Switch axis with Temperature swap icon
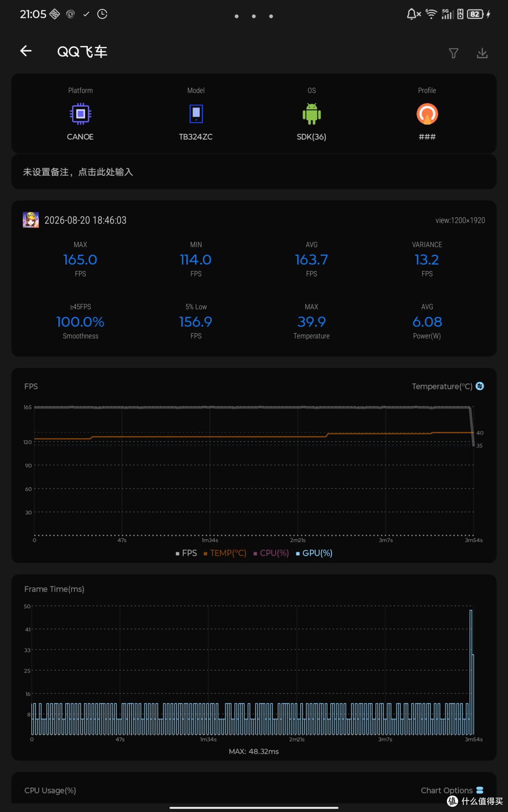This screenshot has height=812, width=508. [480, 386]
